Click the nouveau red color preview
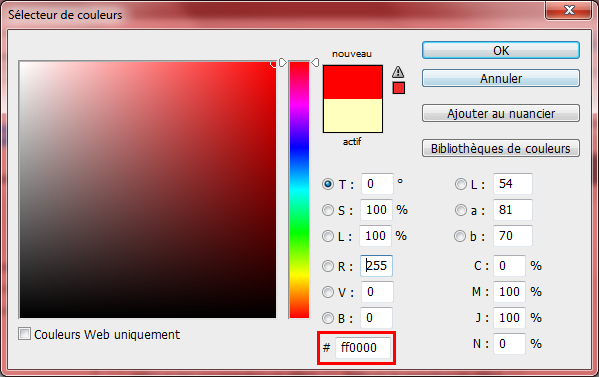 (x=353, y=82)
